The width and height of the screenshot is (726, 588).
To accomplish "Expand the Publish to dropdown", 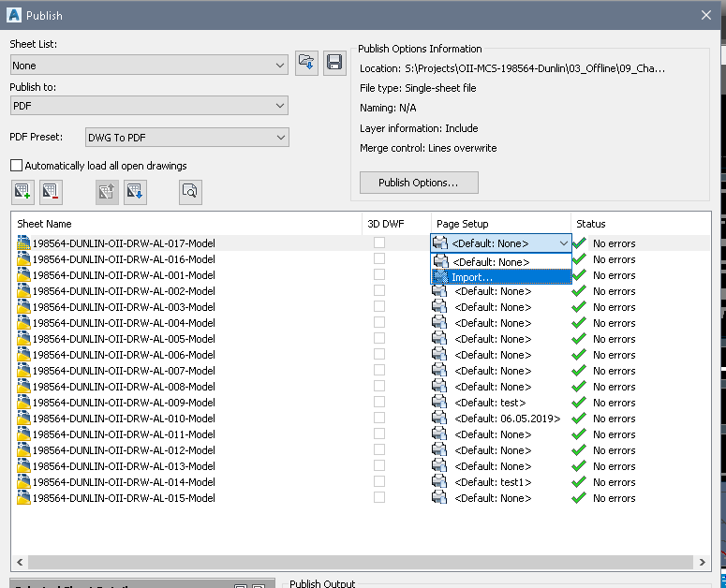I will 149,107.
